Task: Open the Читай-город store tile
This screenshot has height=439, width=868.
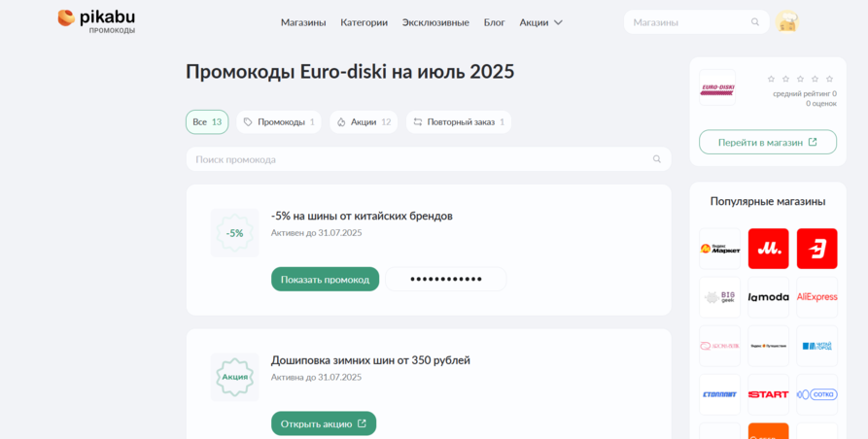Action: tap(817, 346)
